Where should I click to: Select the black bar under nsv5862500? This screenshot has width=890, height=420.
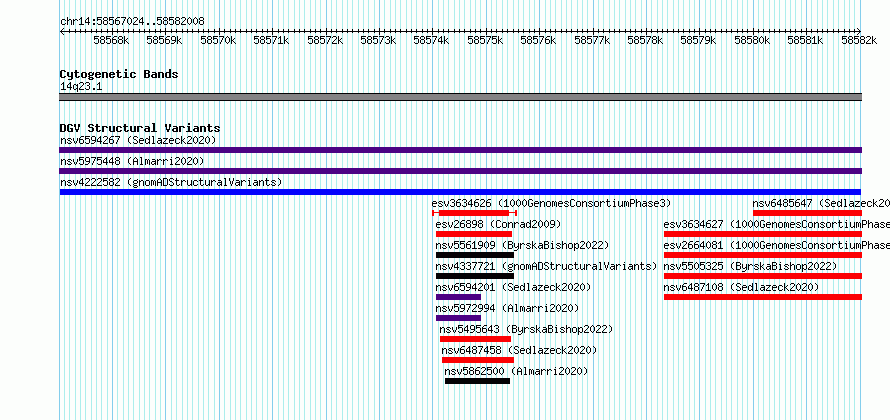tap(477, 381)
